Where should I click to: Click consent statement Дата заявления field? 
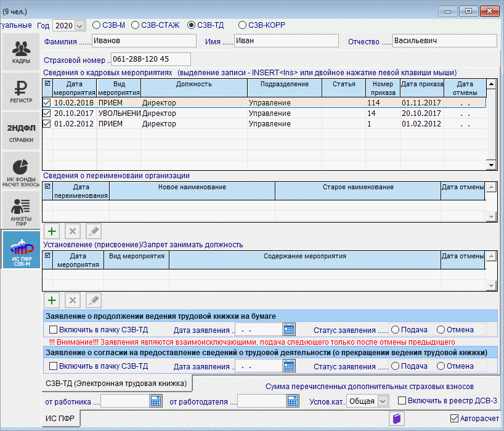pos(259,366)
